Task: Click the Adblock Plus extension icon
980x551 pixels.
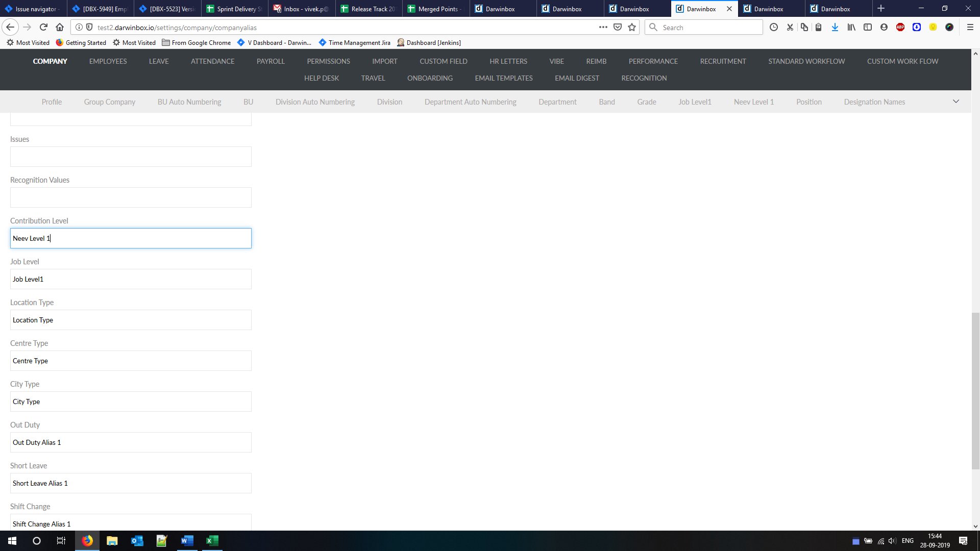Action: [x=900, y=28]
